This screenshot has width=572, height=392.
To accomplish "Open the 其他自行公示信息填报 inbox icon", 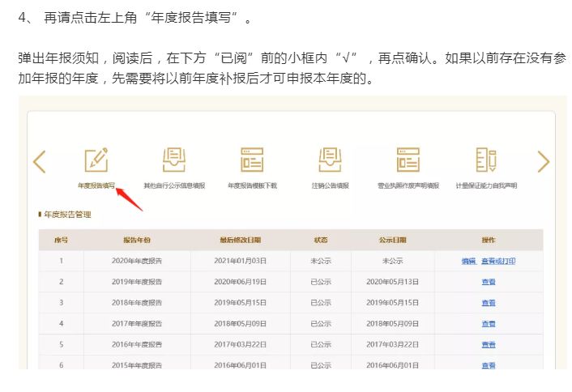I will [174, 160].
